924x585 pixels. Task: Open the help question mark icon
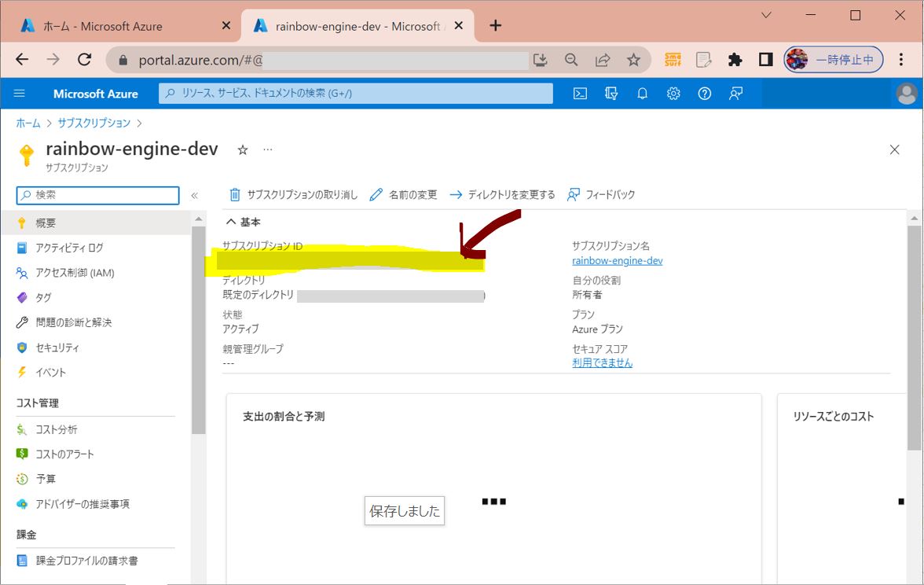tap(705, 94)
